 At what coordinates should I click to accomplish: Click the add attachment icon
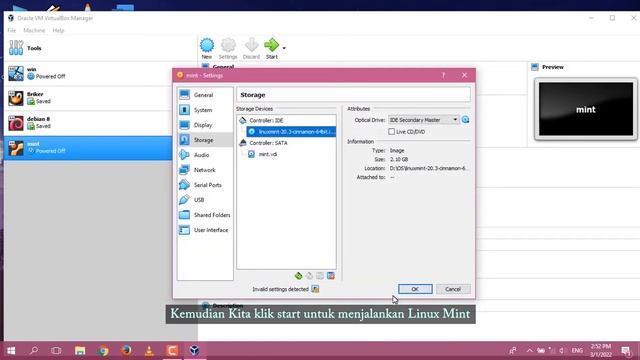[x=320, y=276]
